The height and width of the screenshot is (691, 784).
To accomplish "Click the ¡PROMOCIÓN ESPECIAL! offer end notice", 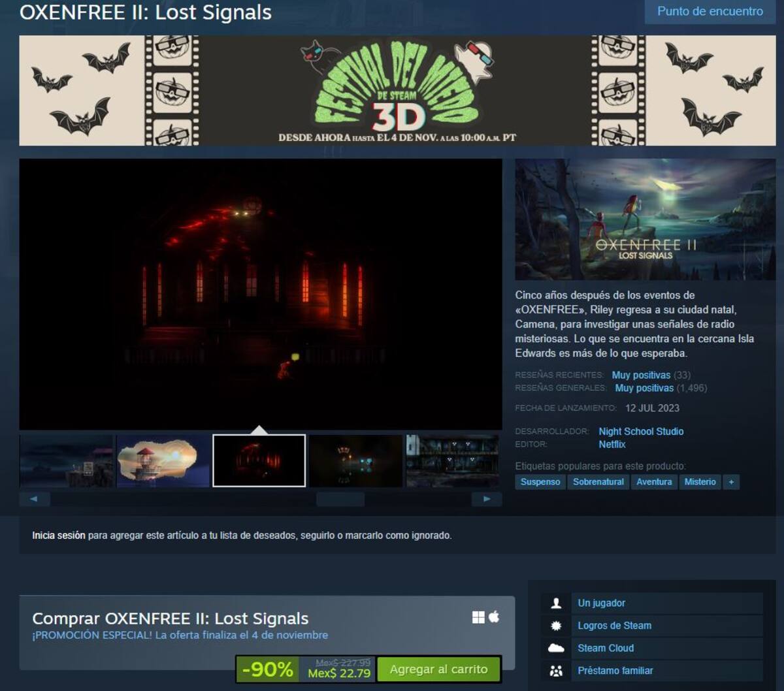I will click(180, 635).
